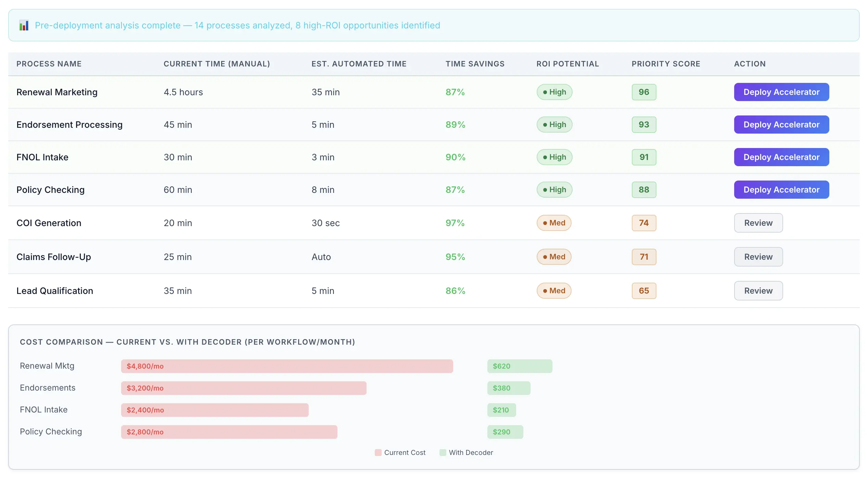Click the Current Cost legend swatch
Screen dimensions: 868x481
point(378,453)
